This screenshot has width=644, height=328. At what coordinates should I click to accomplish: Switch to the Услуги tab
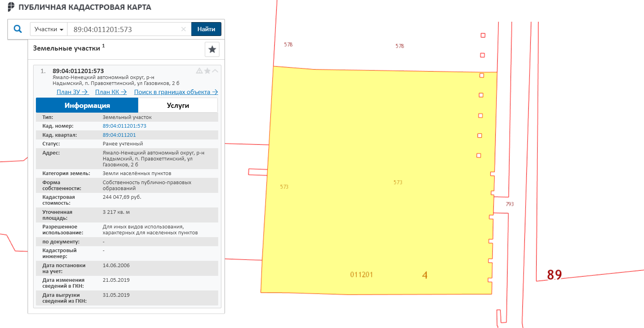[178, 106]
